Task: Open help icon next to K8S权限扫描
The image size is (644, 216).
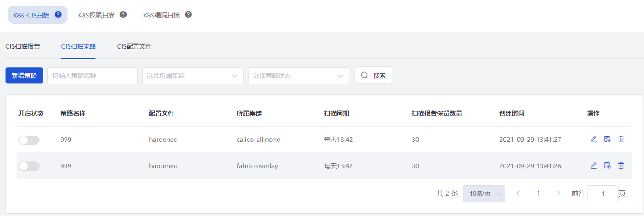Action: [x=123, y=14]
